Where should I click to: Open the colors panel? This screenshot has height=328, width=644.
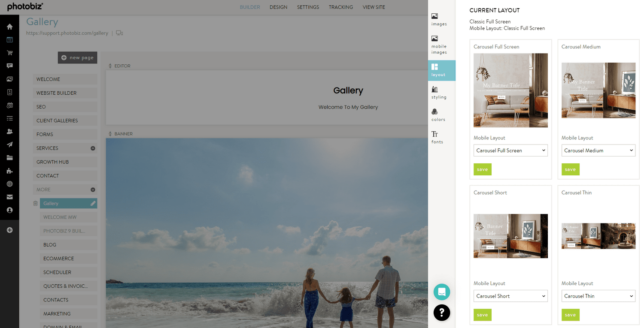[439, 115]
